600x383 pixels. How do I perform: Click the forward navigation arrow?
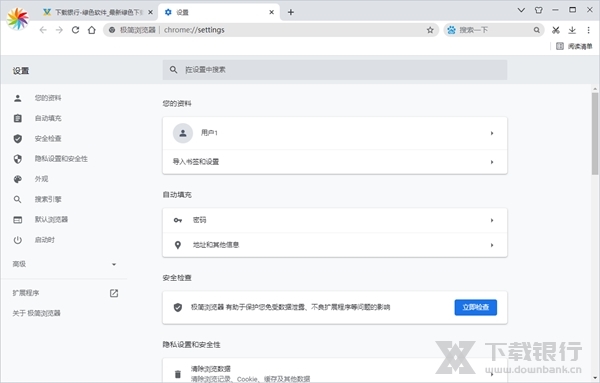(x=59, y=30)
